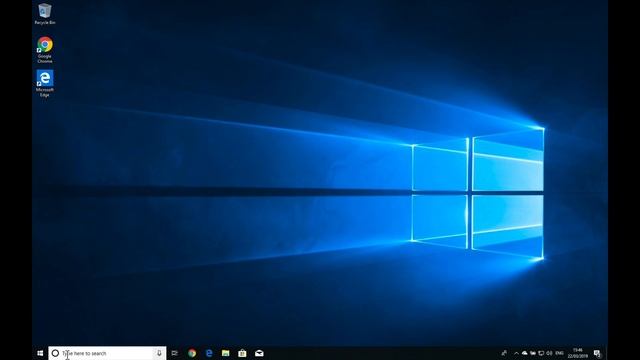Viewport: 640px width, 360px height.
Task: Launch Chrome from the taskbar
Action: [192, 353]
